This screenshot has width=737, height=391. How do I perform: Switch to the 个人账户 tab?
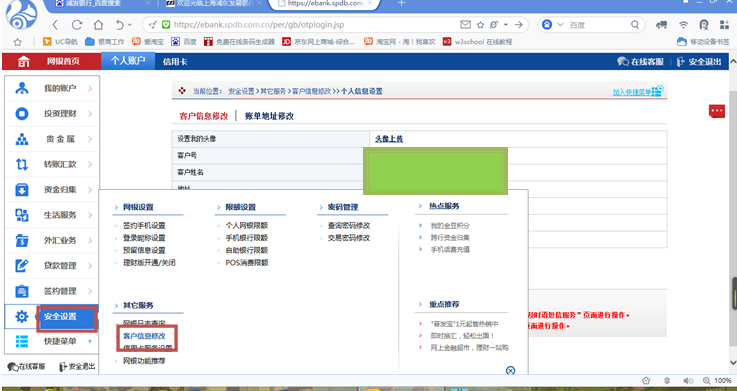128,61
